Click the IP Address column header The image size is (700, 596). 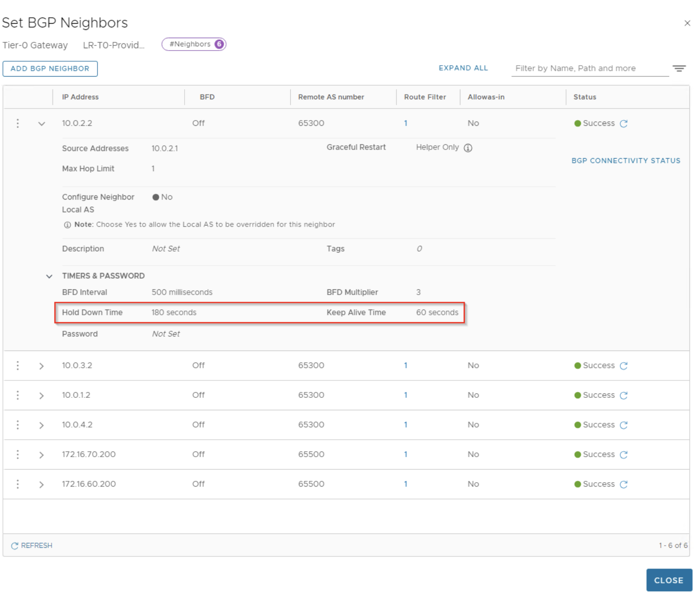coord(80,97)
